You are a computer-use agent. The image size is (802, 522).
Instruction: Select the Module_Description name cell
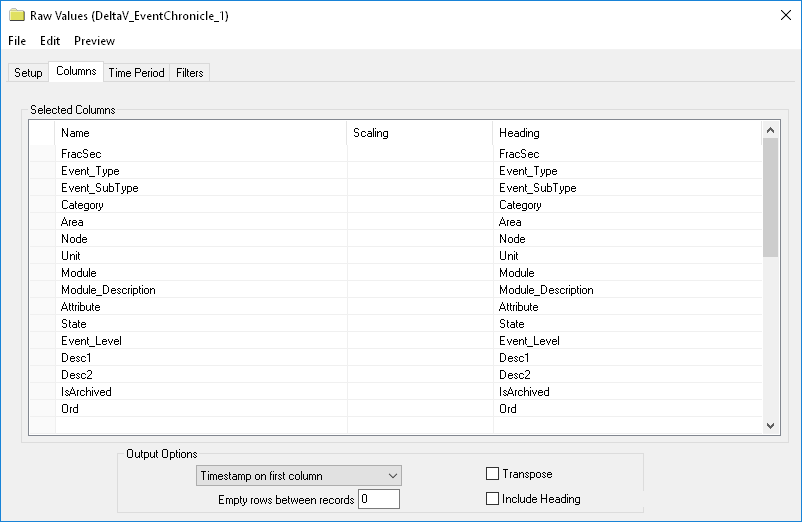coord(200,289)
